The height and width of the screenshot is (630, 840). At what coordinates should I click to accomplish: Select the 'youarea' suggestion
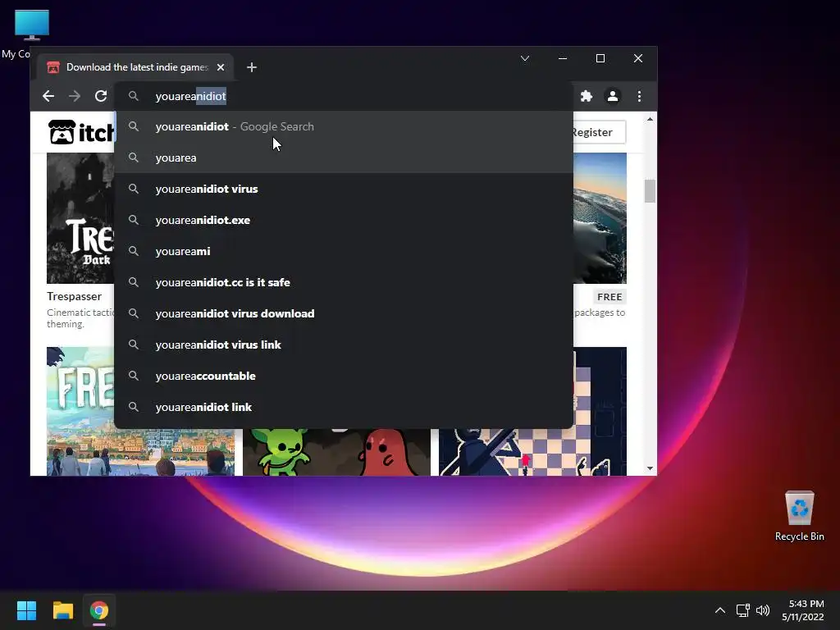[344, 158]
